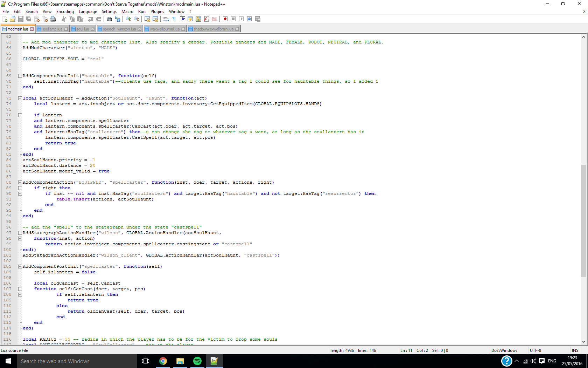Click the Undo arrow icon
This screenshot has height=368, width=588.
point(91,19)
